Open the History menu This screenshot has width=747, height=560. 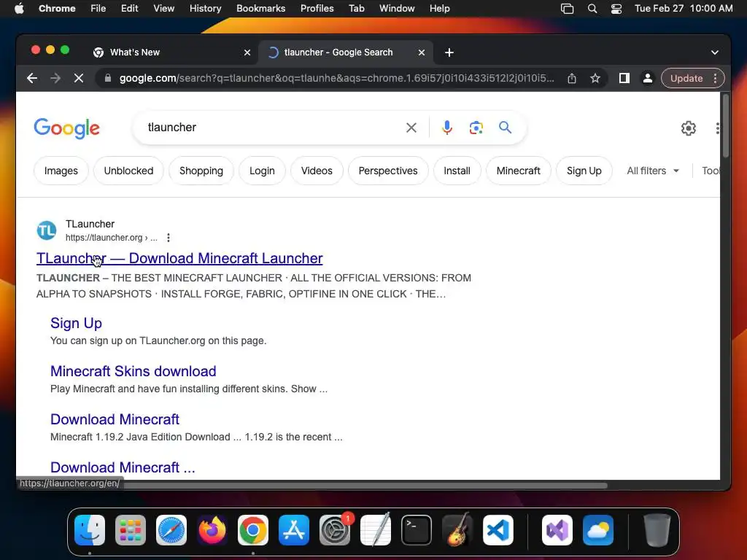[205, 9]
